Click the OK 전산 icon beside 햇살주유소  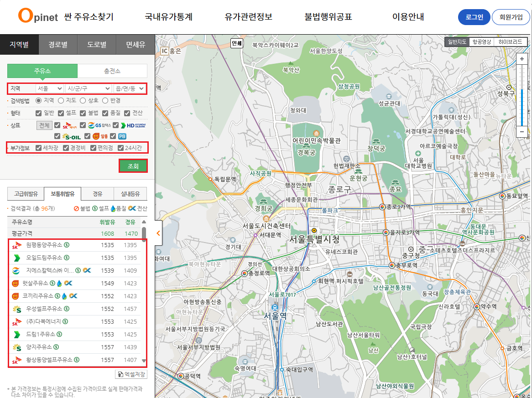pos(68,283)
